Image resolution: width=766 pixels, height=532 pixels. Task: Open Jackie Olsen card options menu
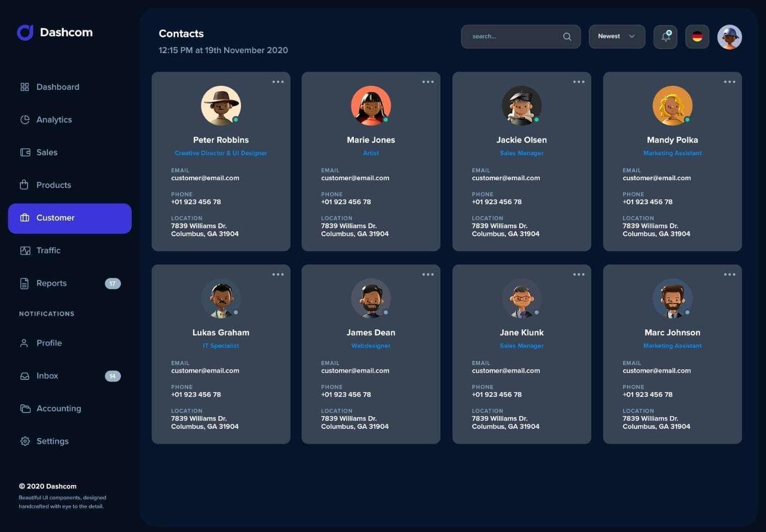(x=579, y=82)
